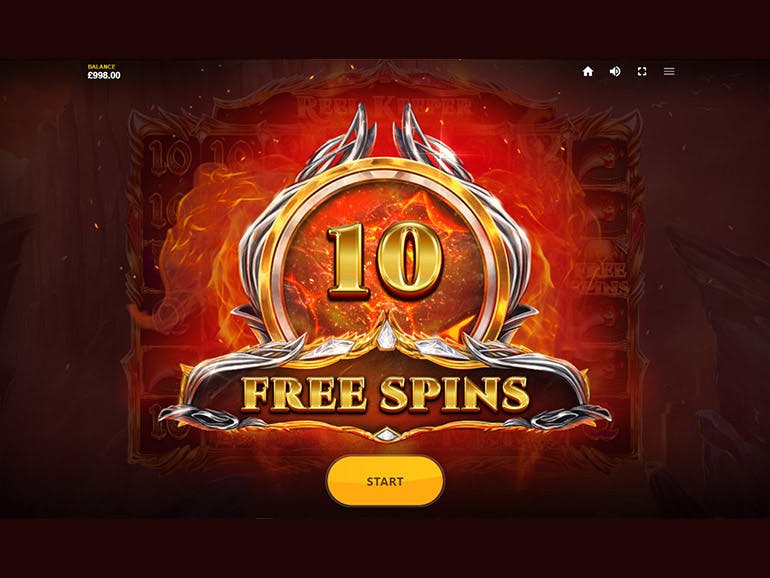The image size is (770, 578).
Task: Open the hamburger menu
Action: click(x=669, y=72)
